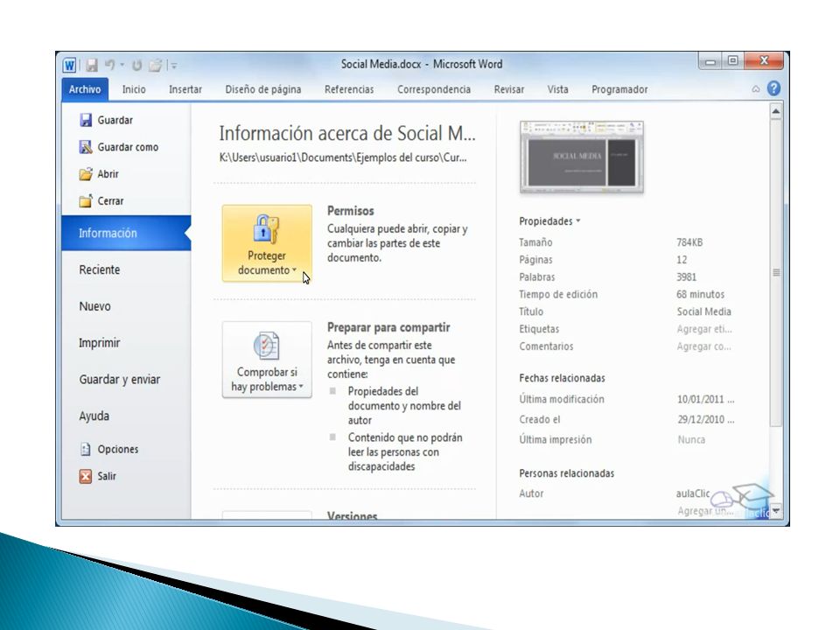Open the Customize Quick Access Toolbar dropdown
The image size is (840, 630).
(173, 66)
